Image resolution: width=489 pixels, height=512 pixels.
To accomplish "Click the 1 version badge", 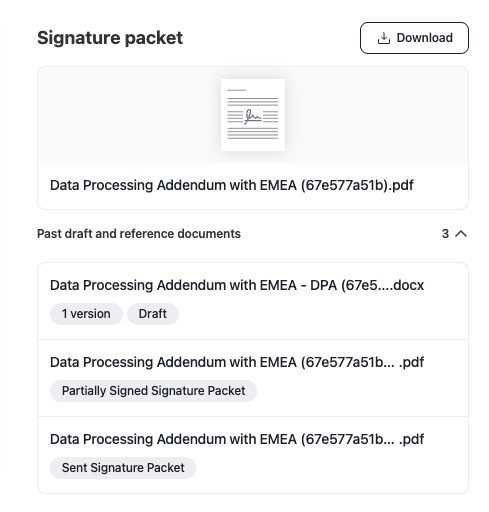I will point(86,314).
